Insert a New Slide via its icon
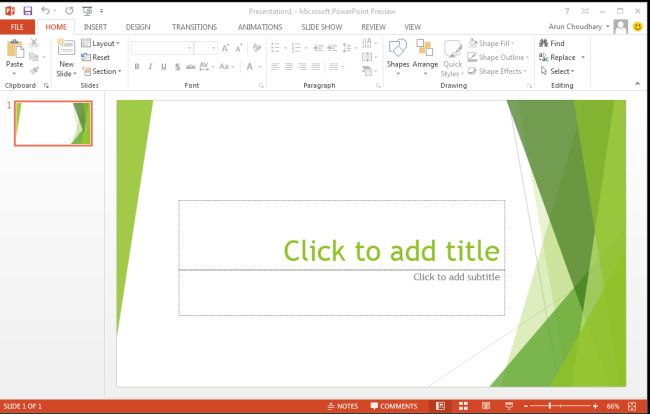650x414 pixels. pos(66,47)
